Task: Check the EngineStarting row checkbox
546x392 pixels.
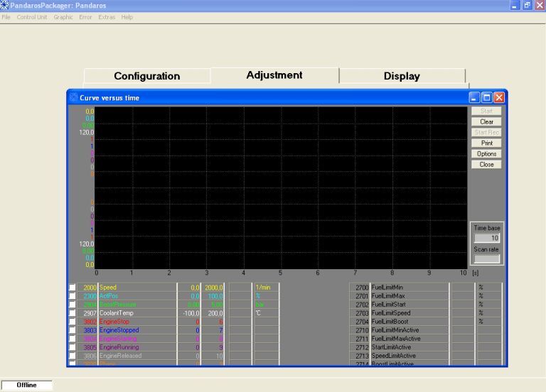Action: click(72, 339)
